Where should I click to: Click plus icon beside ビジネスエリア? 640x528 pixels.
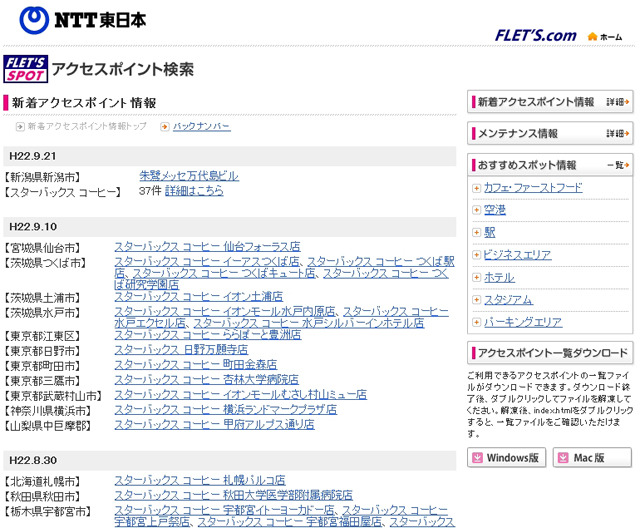point(476,255)
